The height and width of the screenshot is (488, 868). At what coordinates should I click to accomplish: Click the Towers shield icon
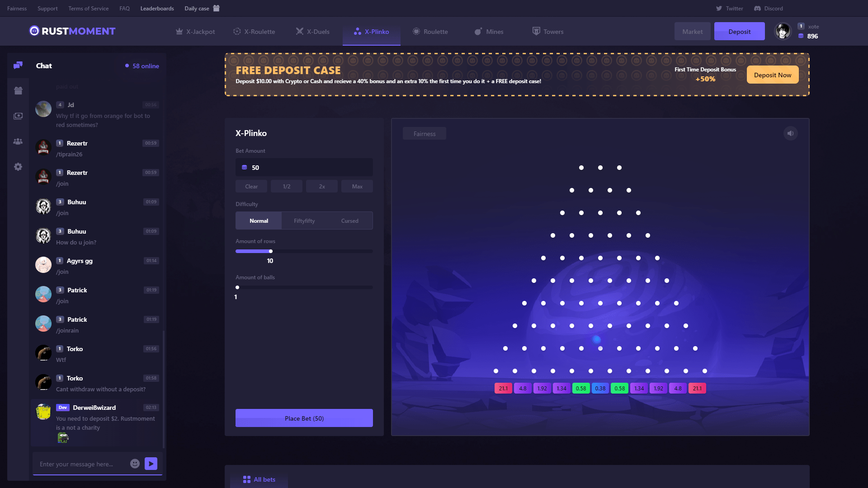pyautogui.click(x=536, y=31)
